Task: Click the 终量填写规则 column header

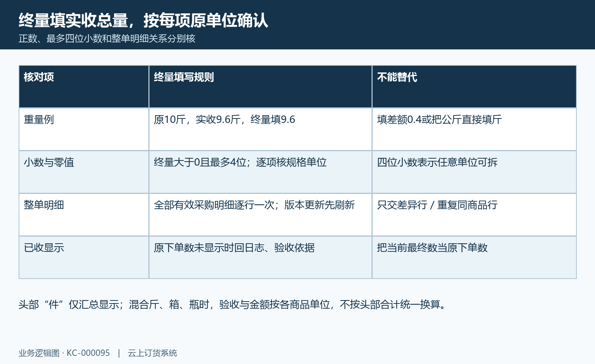Action: pyautogui.click(x=260, y=87)
